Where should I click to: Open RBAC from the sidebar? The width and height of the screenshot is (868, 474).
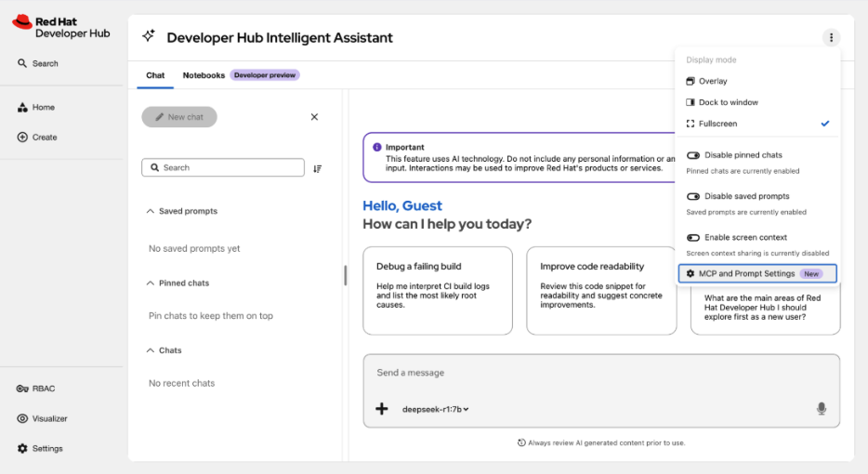(x=36, y=388)
